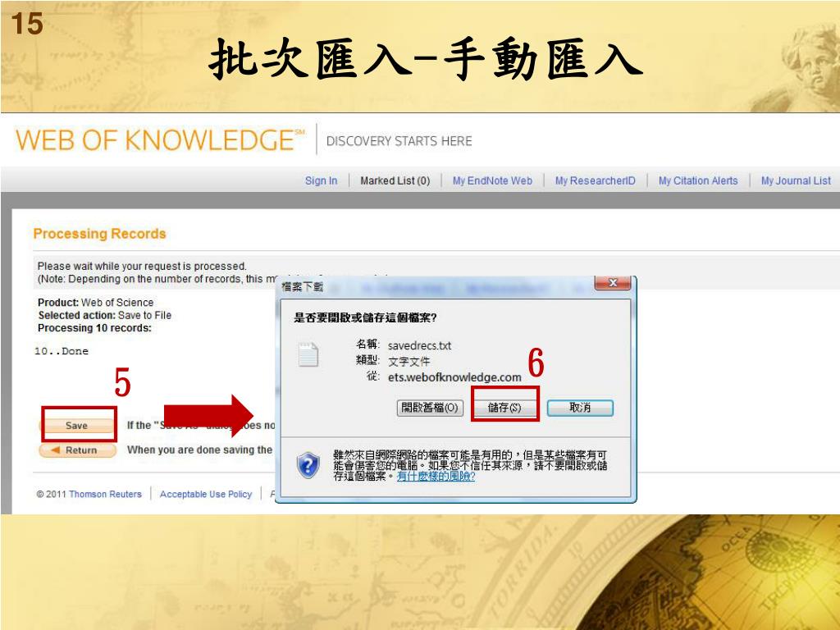840x630 pixels.
Task: Click 'Product: Web of Science' text
Action: coord(95,302)
